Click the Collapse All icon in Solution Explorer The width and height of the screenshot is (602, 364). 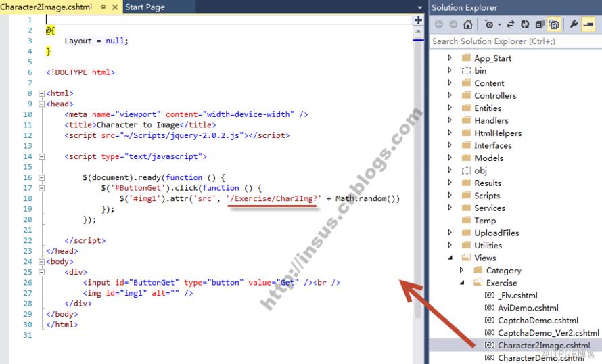tap(539, 24)
